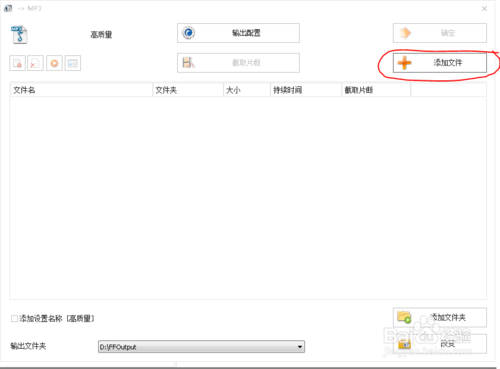Click the gear icon on 输出配置
Viewport: 500px width, 369px height.
189,33
